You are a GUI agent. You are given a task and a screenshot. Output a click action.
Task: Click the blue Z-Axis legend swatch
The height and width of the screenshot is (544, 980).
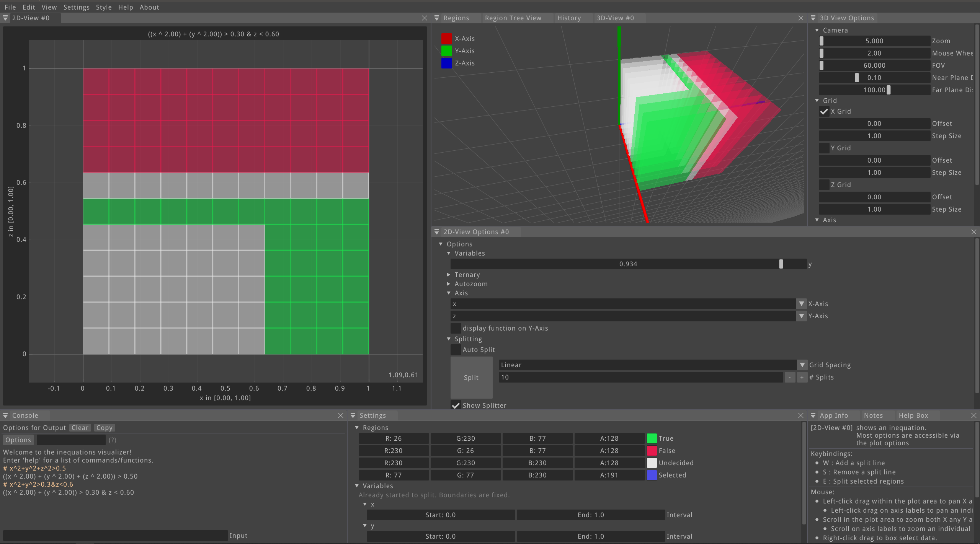click(447, 63)
